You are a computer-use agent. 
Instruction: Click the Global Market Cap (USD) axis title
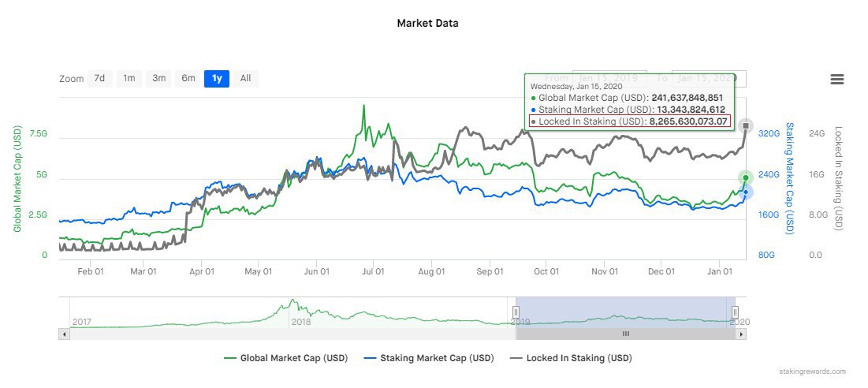click(x=17, y=177)
